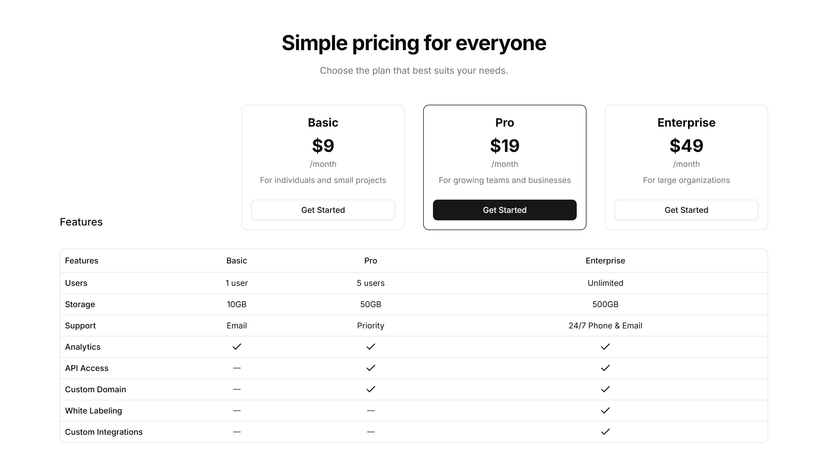
Task: Click the API Access checkmark under Pro
Action: point(371,368)
